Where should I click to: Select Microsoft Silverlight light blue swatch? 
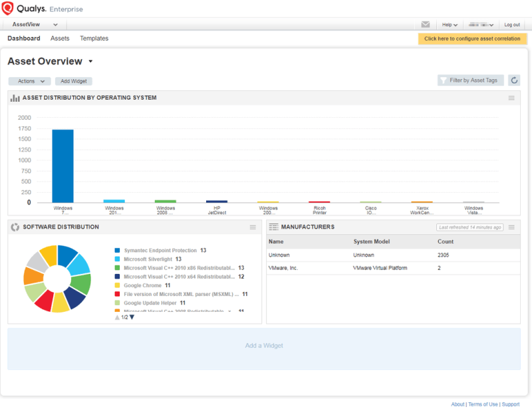pos(117,259)
